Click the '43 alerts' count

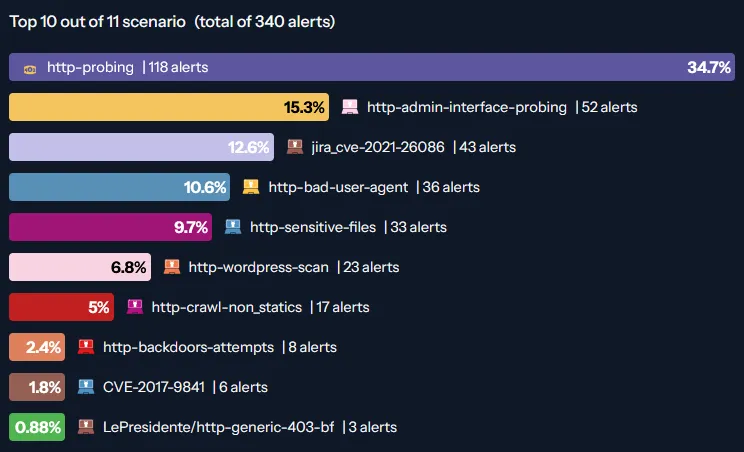(487, 147)
